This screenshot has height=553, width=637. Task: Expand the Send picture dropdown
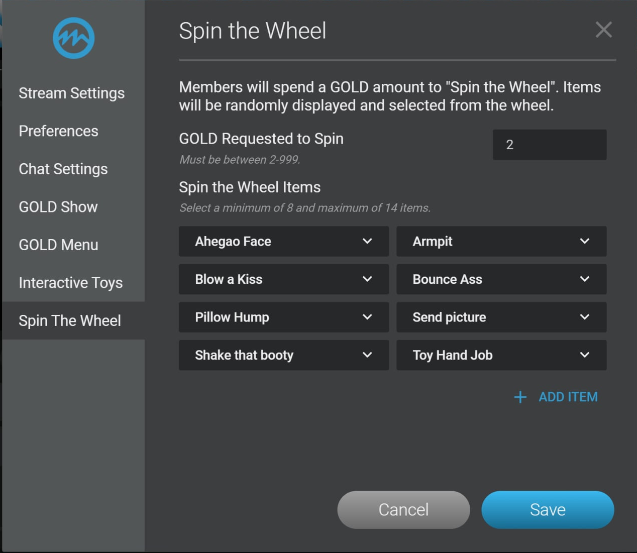point(501,317)
